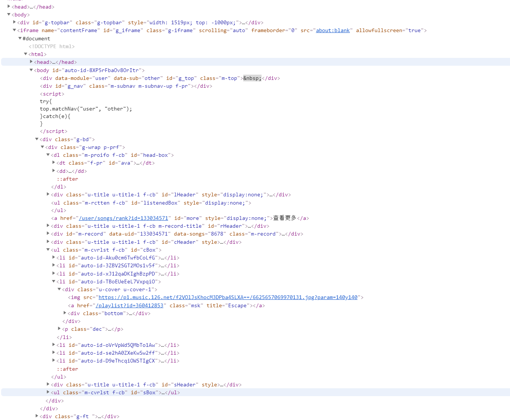Select the ::after pseudo-element under cBox
The height and width of the screenshot is (420, 510).
68,369
